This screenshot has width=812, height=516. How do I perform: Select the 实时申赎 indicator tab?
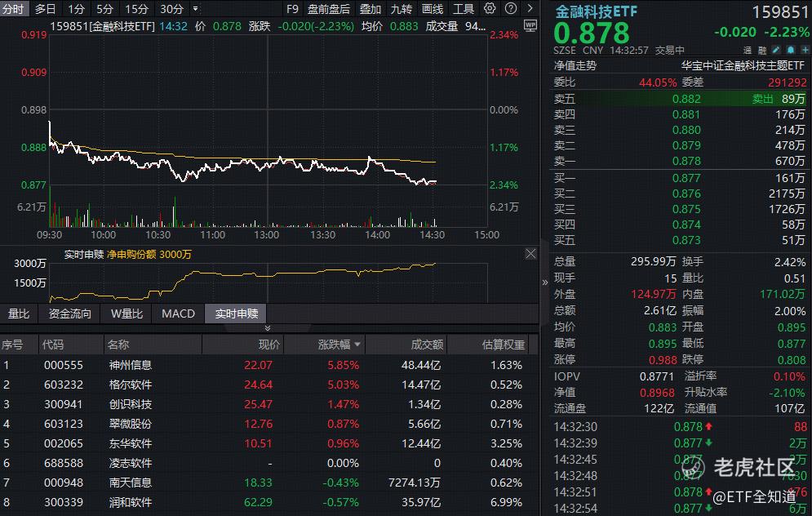click(x=237, y=314)
